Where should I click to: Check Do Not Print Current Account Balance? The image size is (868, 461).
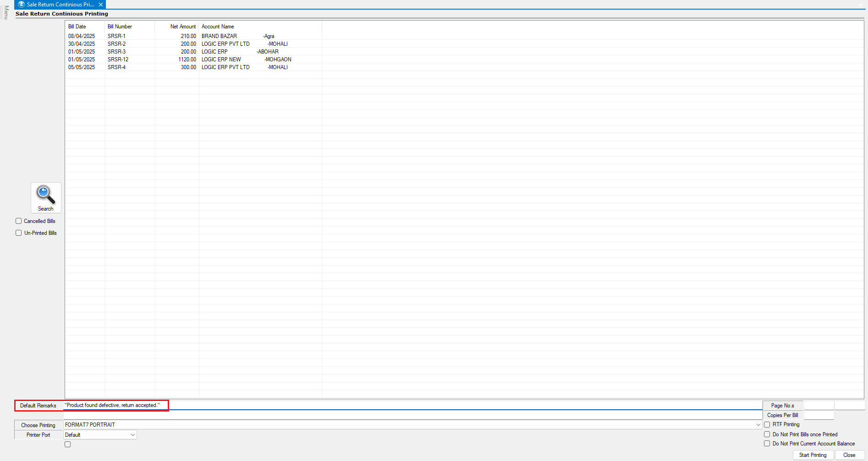(767, 444)
